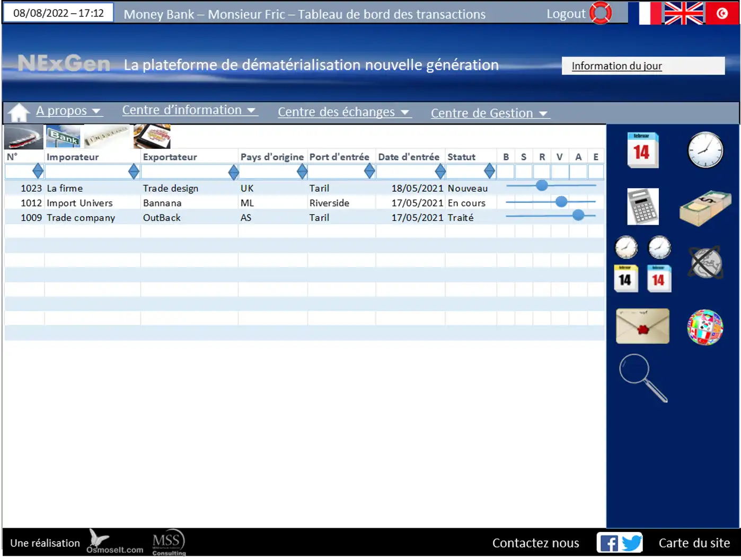Click Contactez nous in footer
The height and width of the screenshot is (560, 741).
coord(535,543)
